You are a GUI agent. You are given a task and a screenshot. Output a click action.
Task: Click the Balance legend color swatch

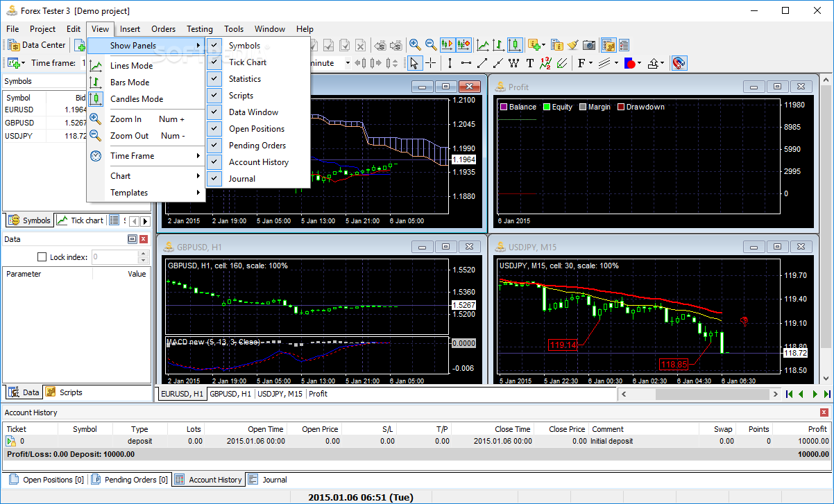(x=504, y=107)
